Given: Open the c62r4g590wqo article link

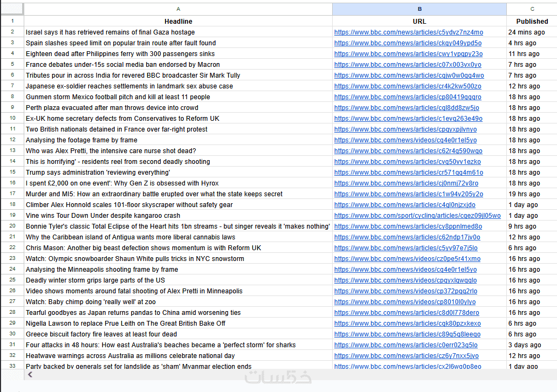Looking at the screenshot, I should click(408, 151).
